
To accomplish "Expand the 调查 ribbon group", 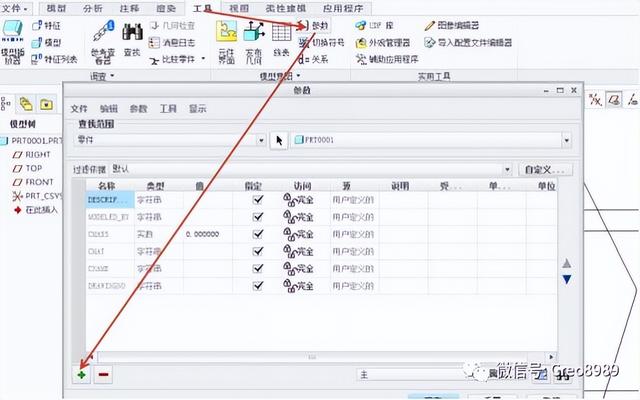I will 102,76.
